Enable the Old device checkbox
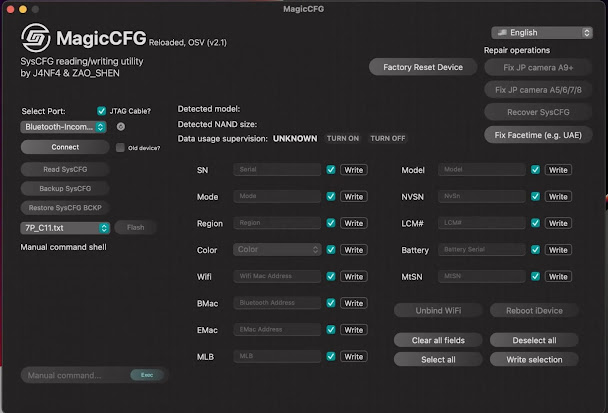Image resolution: width=608 pixels, height=413 pixels. coord(120,147)
